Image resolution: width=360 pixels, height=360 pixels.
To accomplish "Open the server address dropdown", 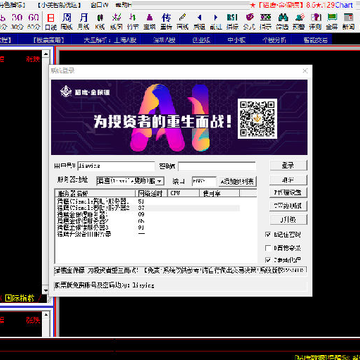I will point(160,181).
